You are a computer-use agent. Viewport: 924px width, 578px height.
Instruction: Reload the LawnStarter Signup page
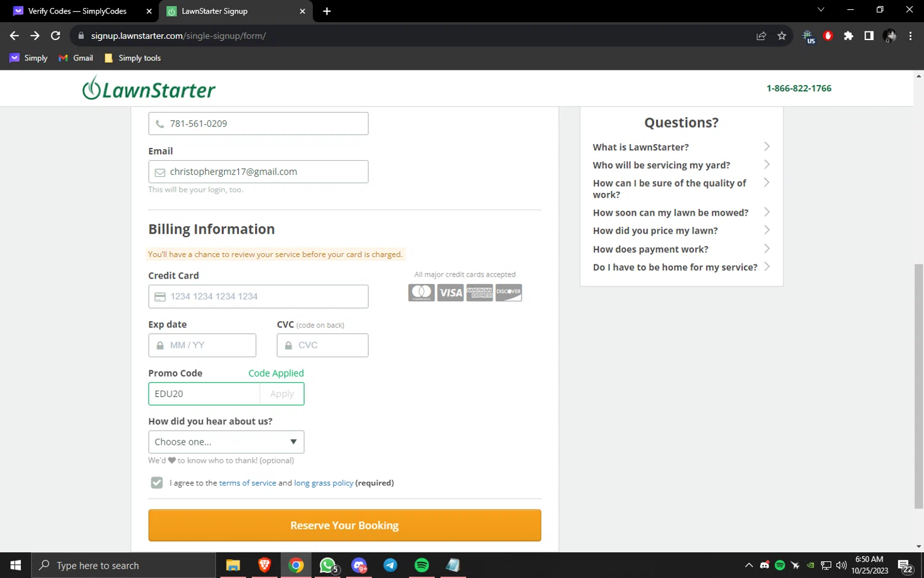55,36
